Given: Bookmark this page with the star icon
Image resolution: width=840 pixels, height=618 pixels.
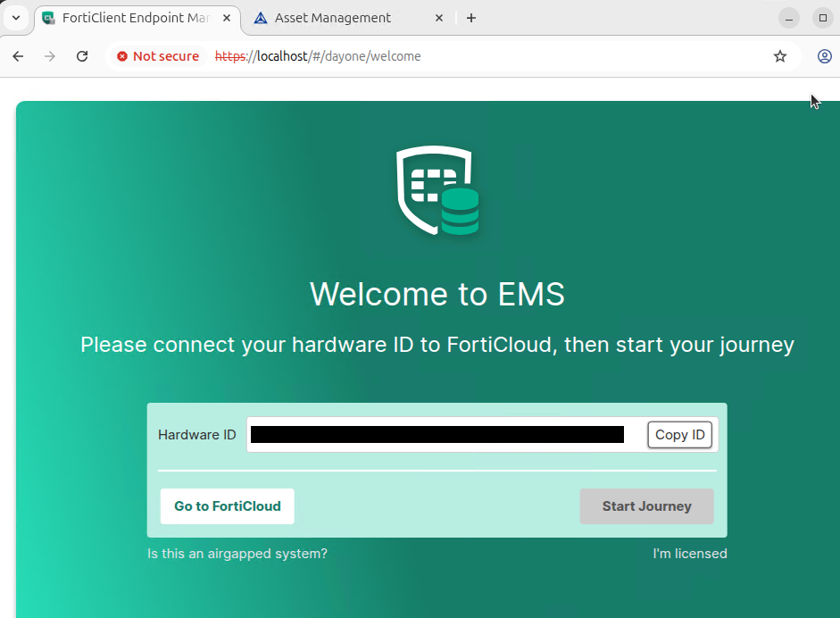Looking at the screenshot, I should (x=780, y=56).
